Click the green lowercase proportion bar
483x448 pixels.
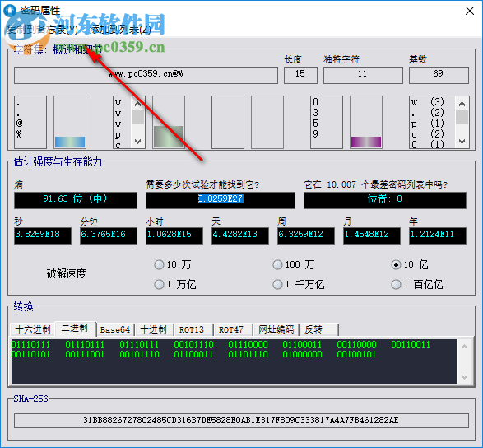pyautogui.click(x=169, y=137)
